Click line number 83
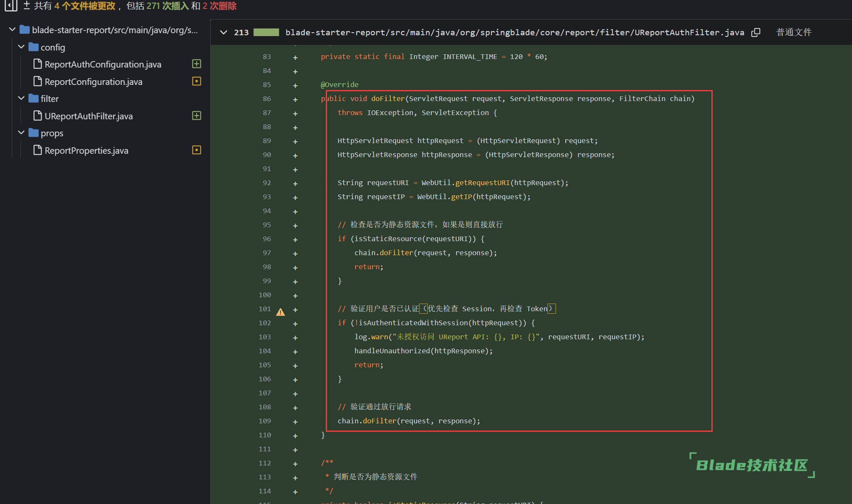 click(267, 56)
